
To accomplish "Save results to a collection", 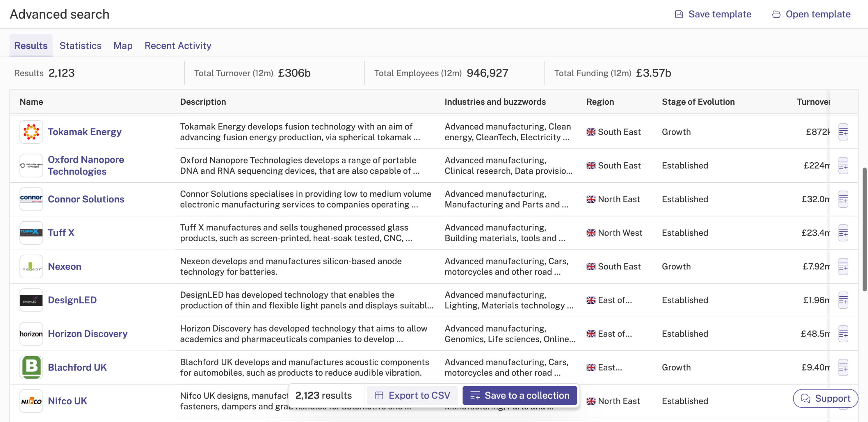I will [x=520, y=396].
